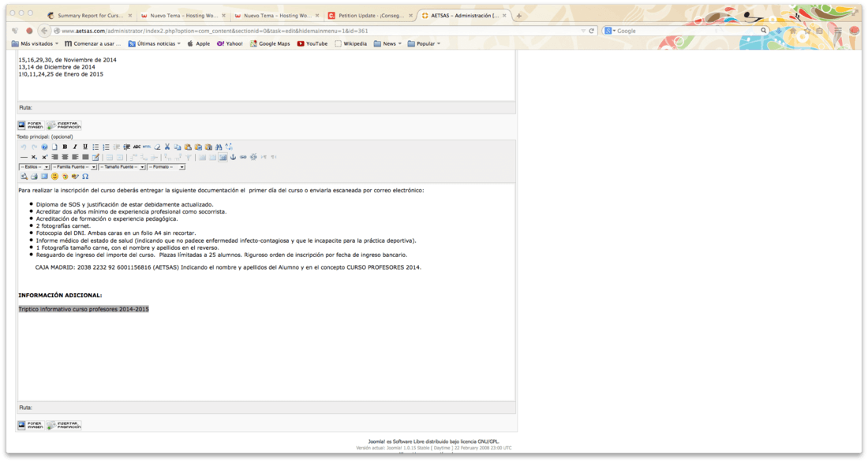Image resolution: width=868 pixels, height=462 pixels.
Task: Click the upper Insertar Paginación button
Action: coord(64,125)
